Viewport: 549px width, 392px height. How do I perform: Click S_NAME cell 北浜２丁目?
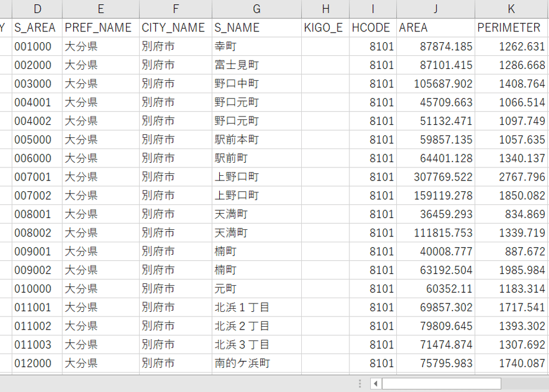[x=257, y=326]
